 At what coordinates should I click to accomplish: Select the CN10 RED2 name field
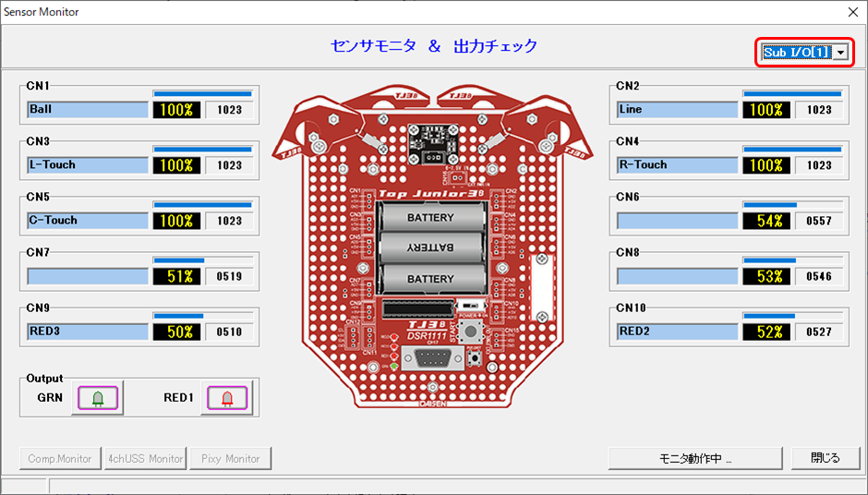[x=678, y=332]
